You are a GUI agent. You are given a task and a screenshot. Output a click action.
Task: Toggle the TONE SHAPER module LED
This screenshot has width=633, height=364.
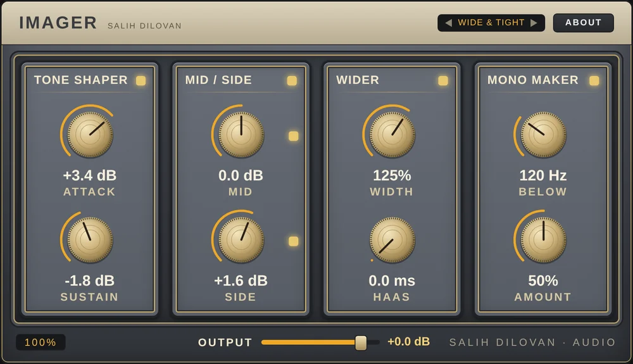pyautogui.click(x=141, y=80)
